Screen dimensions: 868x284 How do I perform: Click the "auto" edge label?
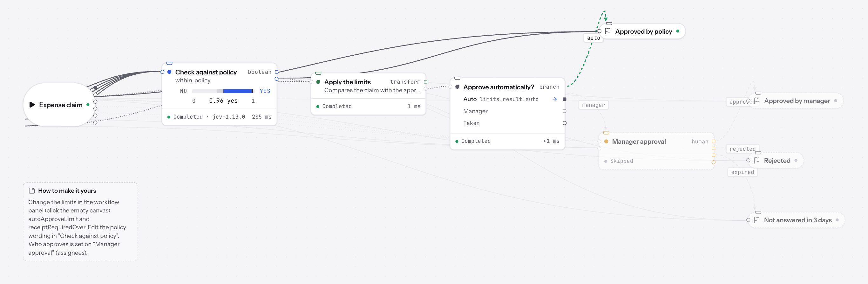pyautogui.click(x=593, y=38)
